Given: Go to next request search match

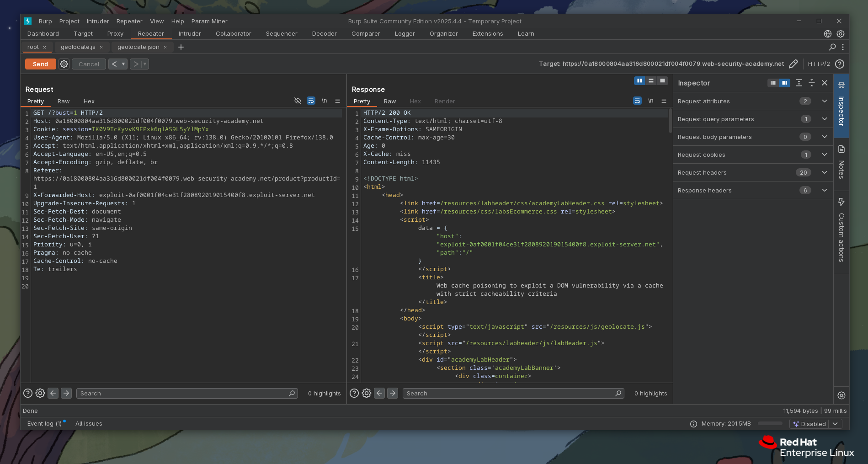Looking at the screenshot, I should [x=66, y=393].
